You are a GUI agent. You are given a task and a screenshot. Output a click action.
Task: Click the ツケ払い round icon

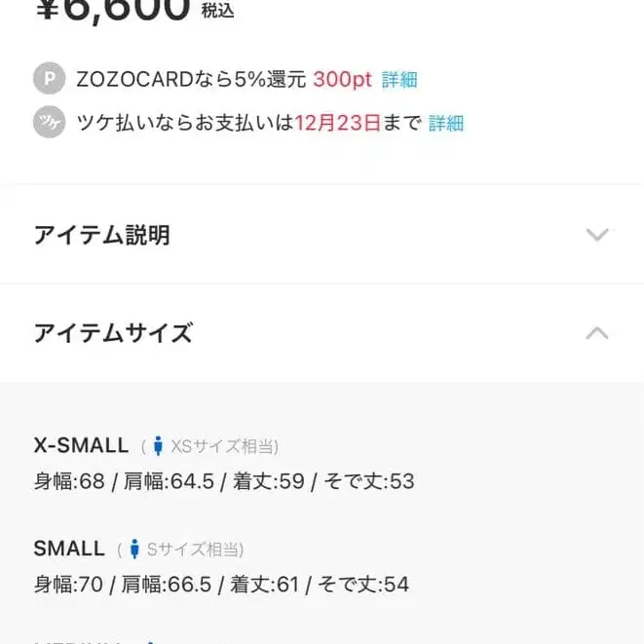(49, 123)
